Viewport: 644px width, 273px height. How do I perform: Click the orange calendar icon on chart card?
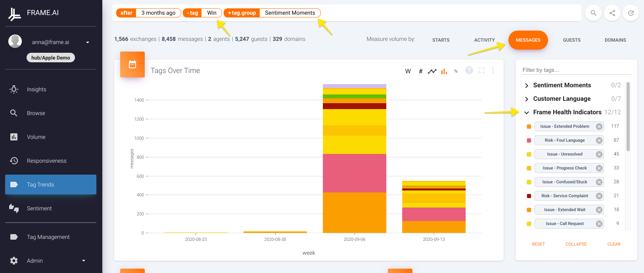[132, 64]
